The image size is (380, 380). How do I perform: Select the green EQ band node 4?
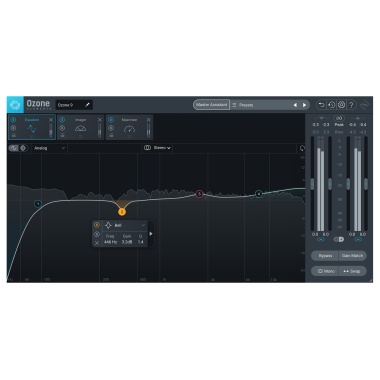[259, 194]
